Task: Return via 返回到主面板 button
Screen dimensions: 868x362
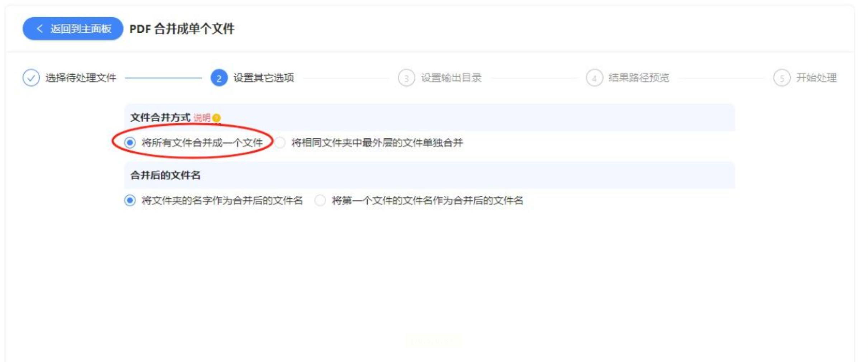Action: [x=73, y=29]
